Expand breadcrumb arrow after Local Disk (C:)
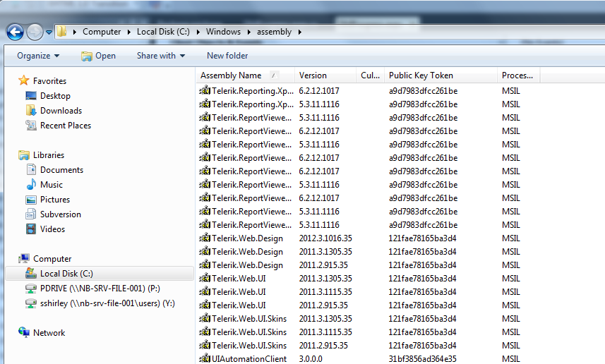 pyautogui.click(x=198, y=32)
